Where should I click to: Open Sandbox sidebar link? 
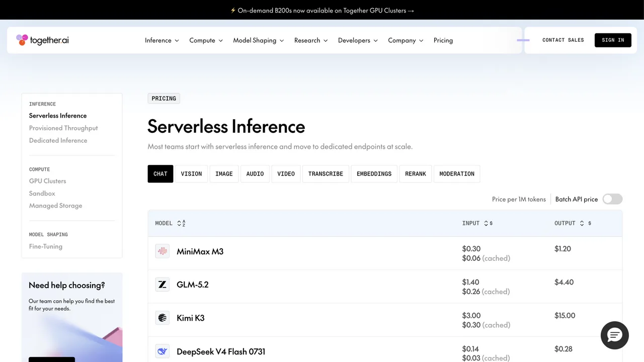pos(42,193)
